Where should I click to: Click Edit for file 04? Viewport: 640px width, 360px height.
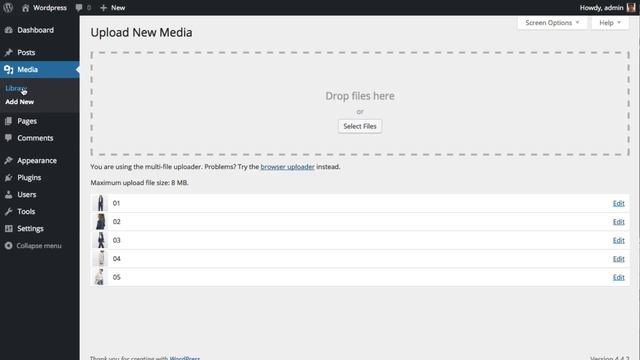tap(618, 259)
